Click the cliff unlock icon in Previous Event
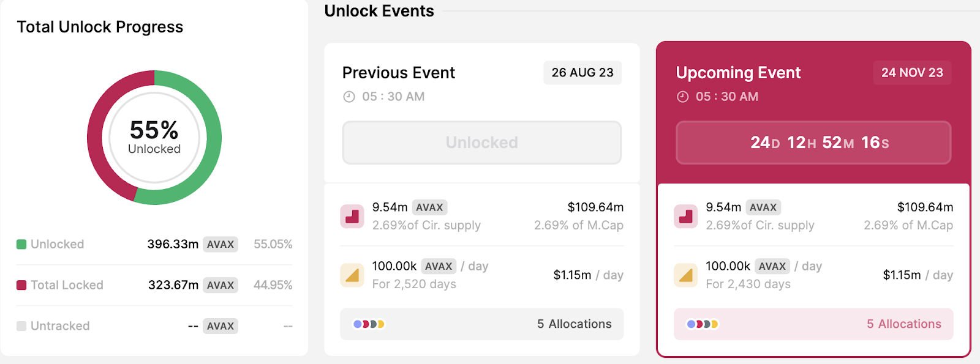980x364 pixels. (352, 217)
